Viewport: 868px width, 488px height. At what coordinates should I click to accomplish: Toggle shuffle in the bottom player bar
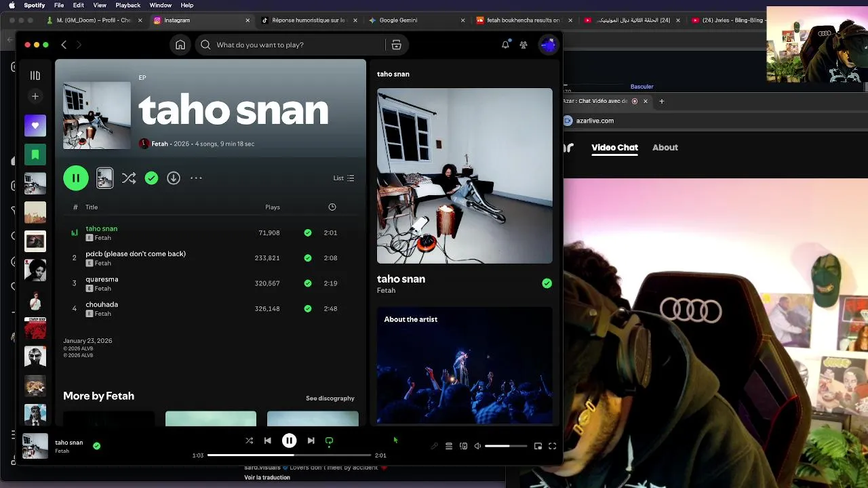tap(249, 441)
